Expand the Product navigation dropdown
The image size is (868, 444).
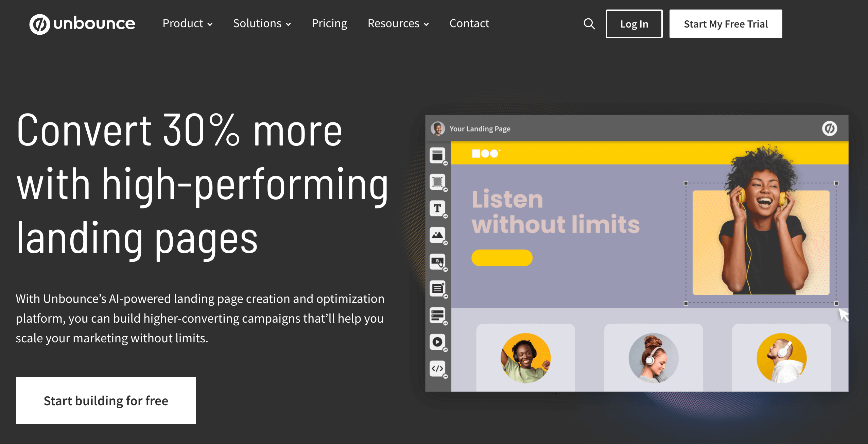(187, 23)
